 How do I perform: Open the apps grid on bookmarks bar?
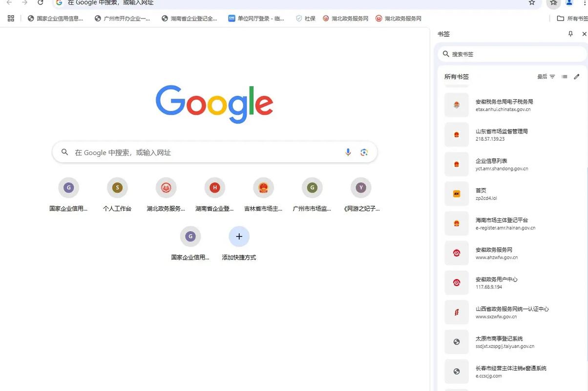(x=11, y=19)
